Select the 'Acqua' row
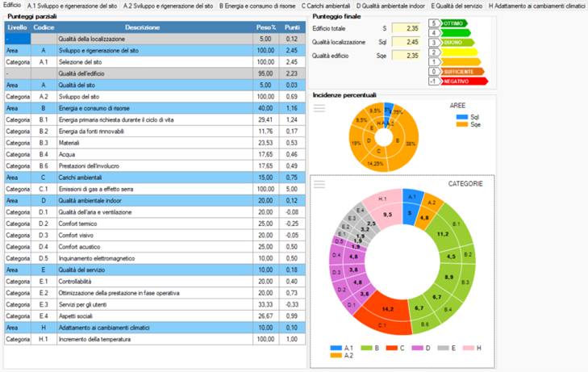The width and height of the screenshot is (588, 372). click(x=155, y=154)
